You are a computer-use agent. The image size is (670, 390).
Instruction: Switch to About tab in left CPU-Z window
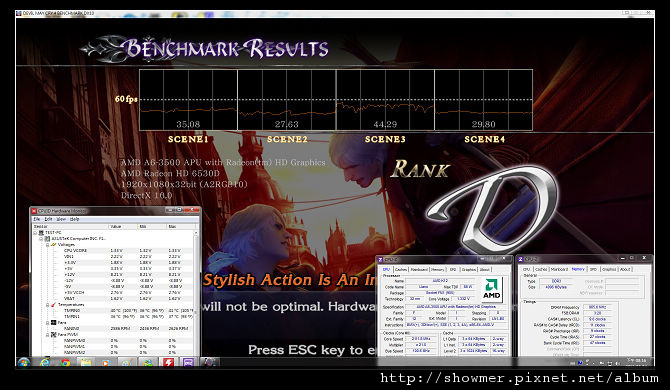(x=485, y=270)
